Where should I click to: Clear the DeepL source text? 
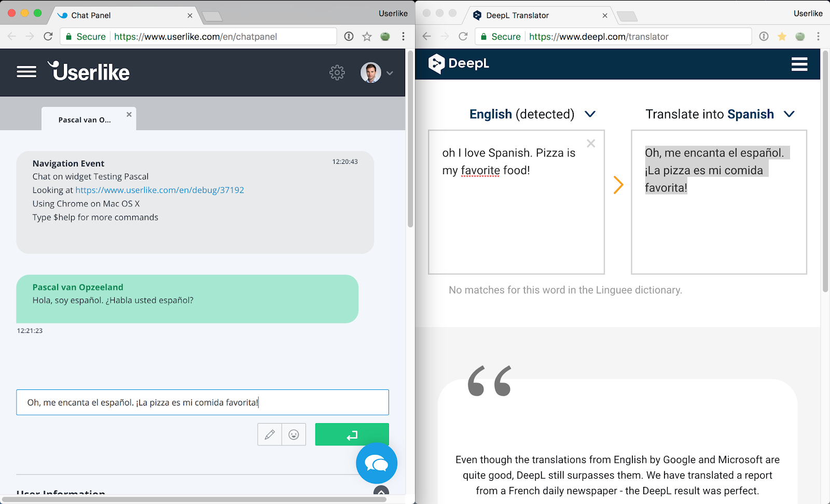590,144
